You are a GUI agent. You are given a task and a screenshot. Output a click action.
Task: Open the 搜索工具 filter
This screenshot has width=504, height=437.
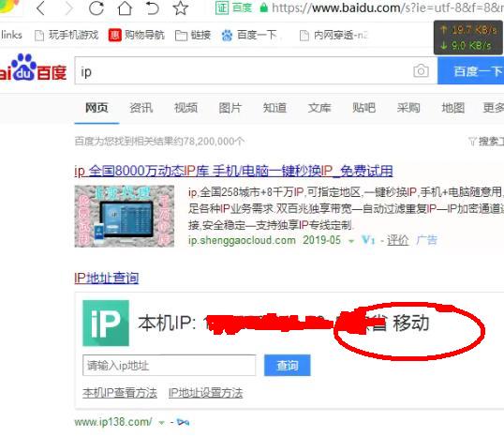point(485,141)
